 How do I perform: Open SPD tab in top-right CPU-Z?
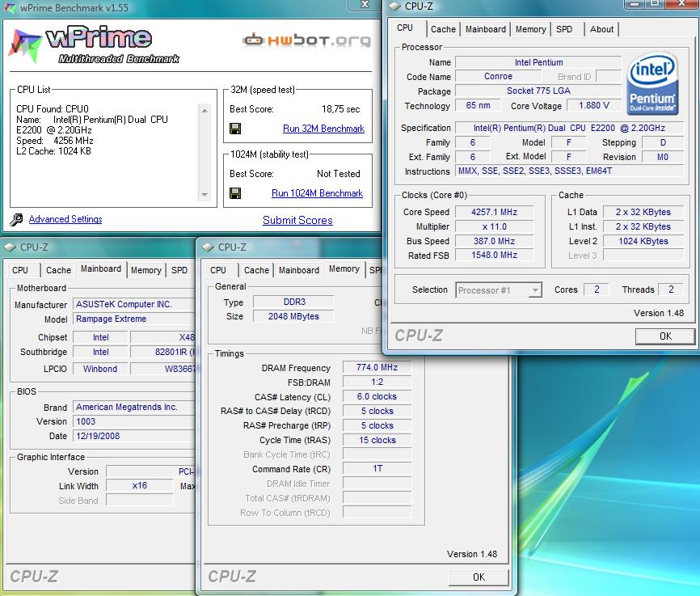click(x=564, y=29)
